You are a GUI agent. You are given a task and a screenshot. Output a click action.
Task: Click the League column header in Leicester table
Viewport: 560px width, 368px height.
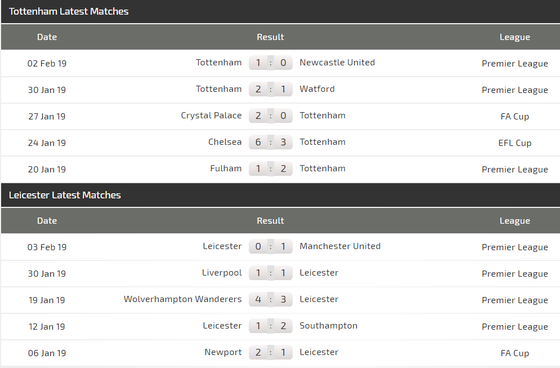click(515, 221)
